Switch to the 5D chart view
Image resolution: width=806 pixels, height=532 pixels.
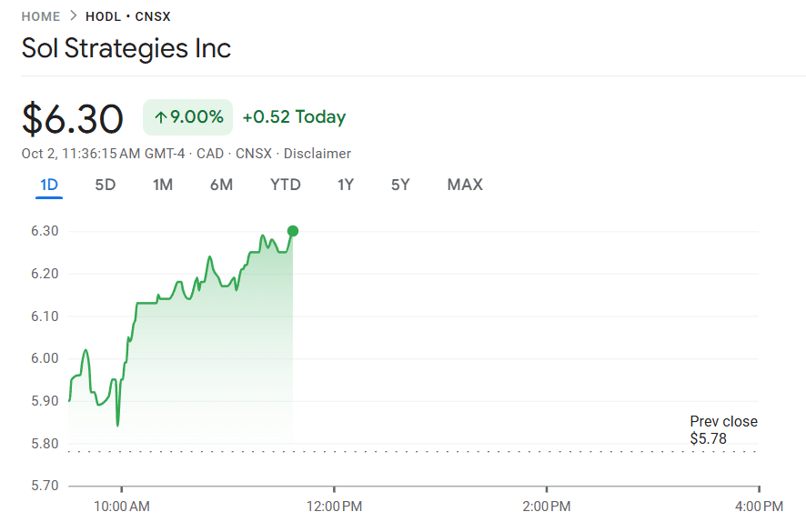tap(105, 184)
